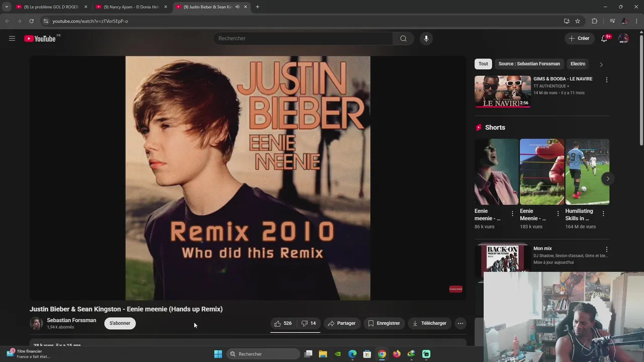Close the GOL D ROGER tab
This screenshot has width=644, height=362.
point(86,7)
